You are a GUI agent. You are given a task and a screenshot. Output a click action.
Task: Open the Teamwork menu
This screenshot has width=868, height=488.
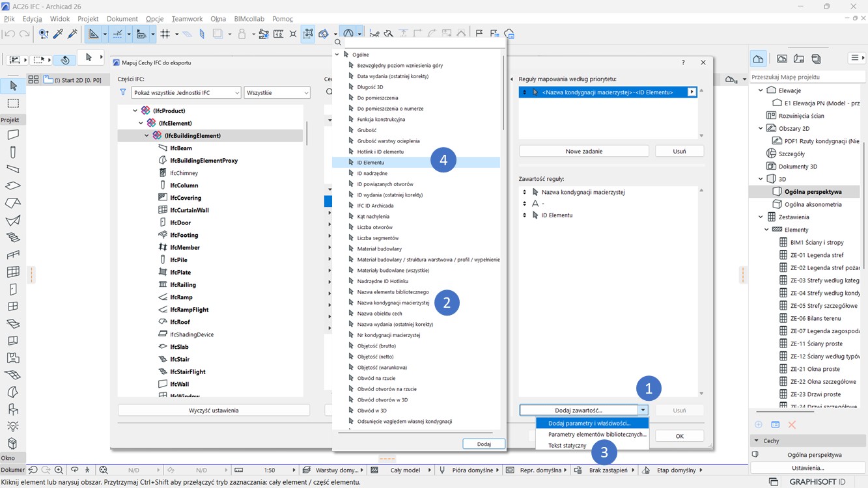(x=187, y=19)
